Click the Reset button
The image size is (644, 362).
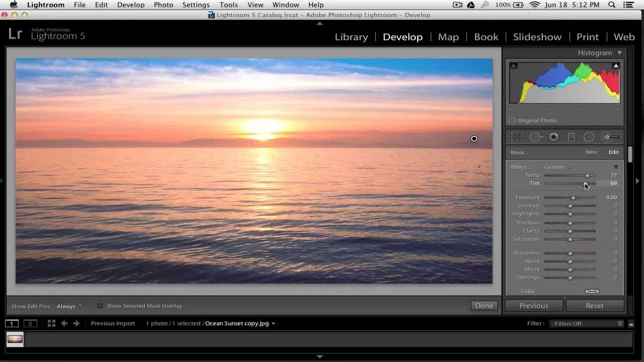pos(595,306)
